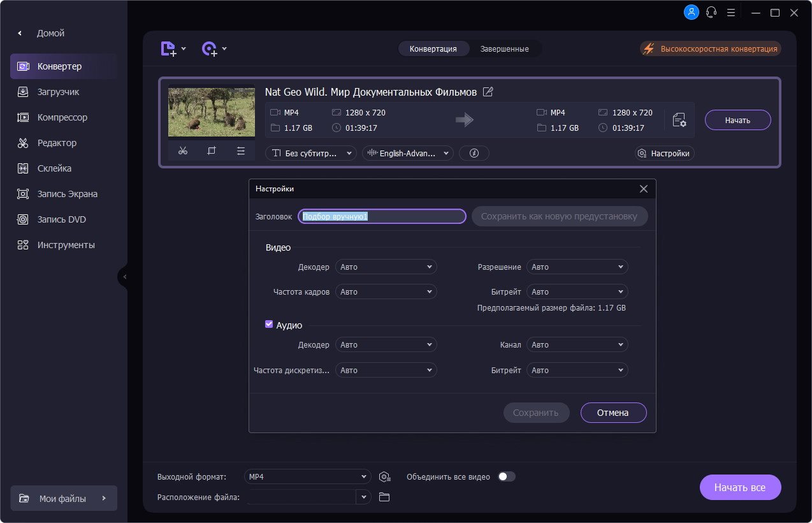The height and width of the screenshot is (523, 812).
Task: Open the Канал dropdown
Action: (577, 344)
